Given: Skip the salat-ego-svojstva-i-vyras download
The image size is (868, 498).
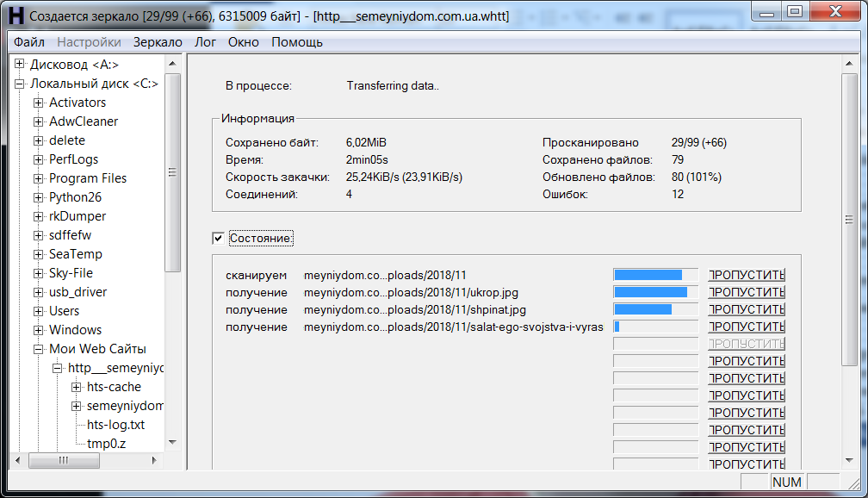Looking at the screenshot, I should [746, 326].
